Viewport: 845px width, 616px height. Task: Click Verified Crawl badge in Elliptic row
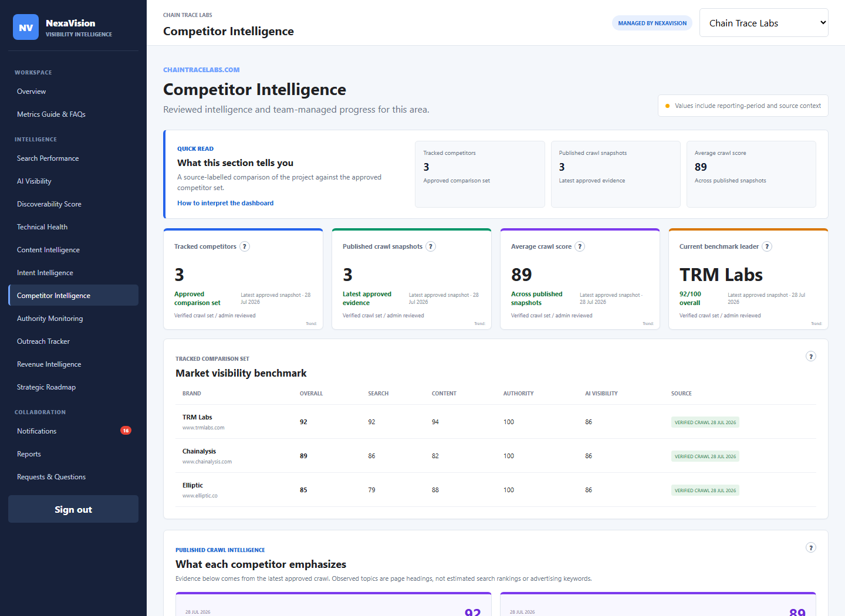coord(705,490)
